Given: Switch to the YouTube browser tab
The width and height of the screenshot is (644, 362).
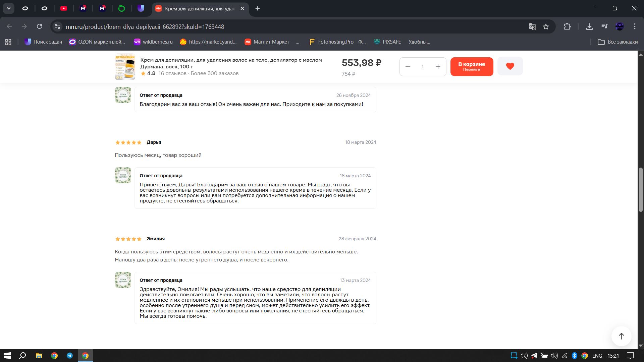Looking at the screenshot, I should pyautogui.click(x=64, y=8).
